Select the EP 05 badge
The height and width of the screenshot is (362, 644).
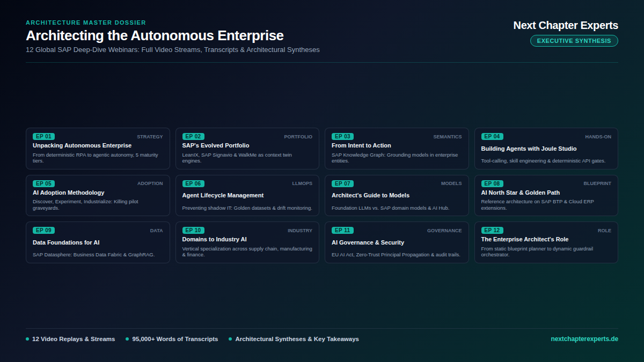[x=43, y=183]
